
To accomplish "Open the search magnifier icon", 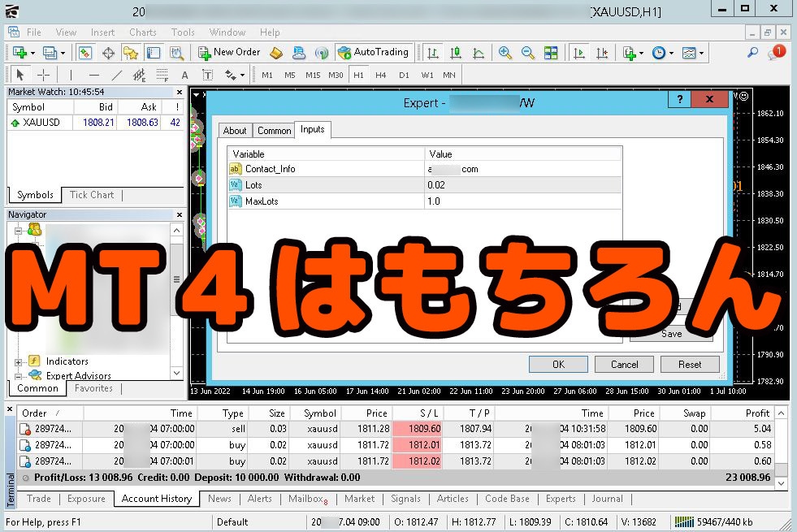I will click(752, 52).
